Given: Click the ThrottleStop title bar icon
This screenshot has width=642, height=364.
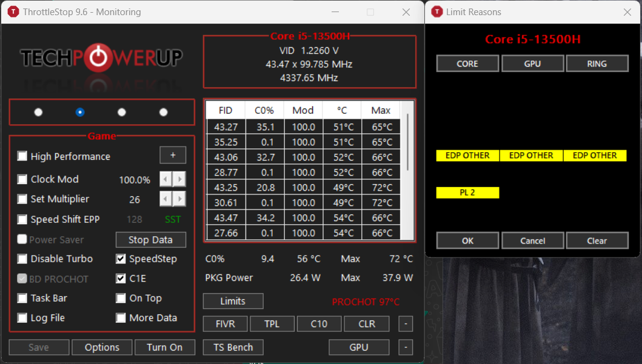Looking at the screenshot, I should [x=13, y=12].
